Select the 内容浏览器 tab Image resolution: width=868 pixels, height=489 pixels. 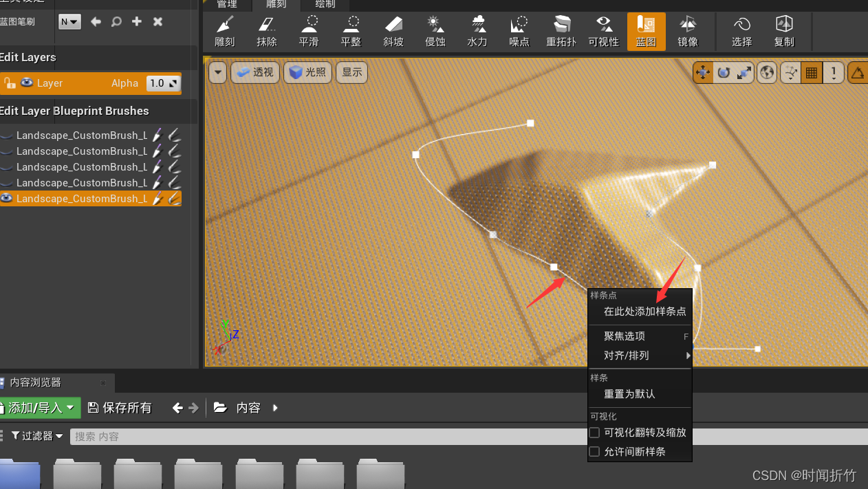(35, 382)
